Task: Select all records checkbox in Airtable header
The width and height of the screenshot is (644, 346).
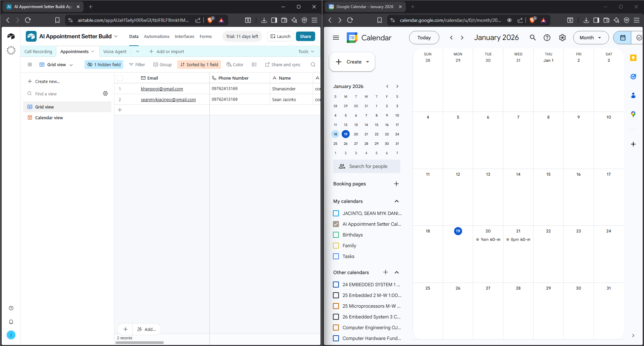Action: [x=120, y=78]
